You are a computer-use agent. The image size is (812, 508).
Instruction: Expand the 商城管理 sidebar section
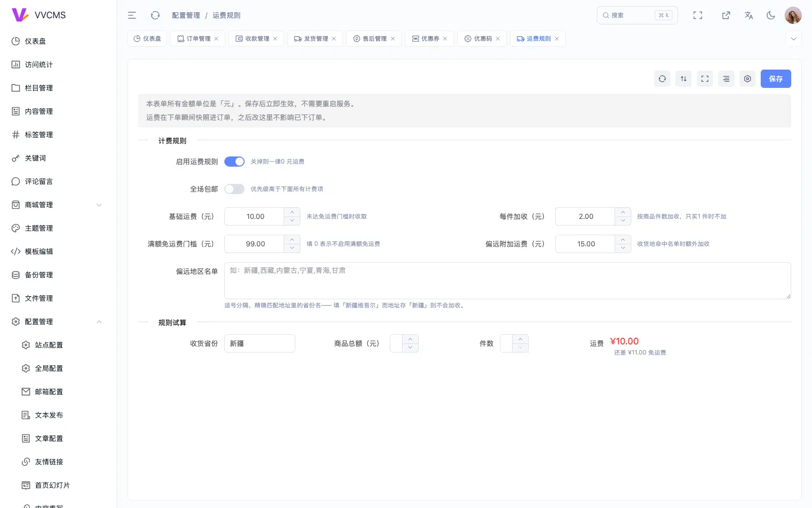pyautogui.click(x=58, y=205)
